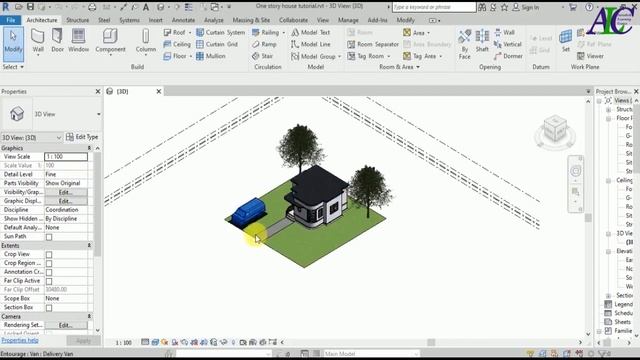Toggle Far Clip Active checkbox
Image resolution: width=640 pixels, height=360 pixels.
[49, 281]
